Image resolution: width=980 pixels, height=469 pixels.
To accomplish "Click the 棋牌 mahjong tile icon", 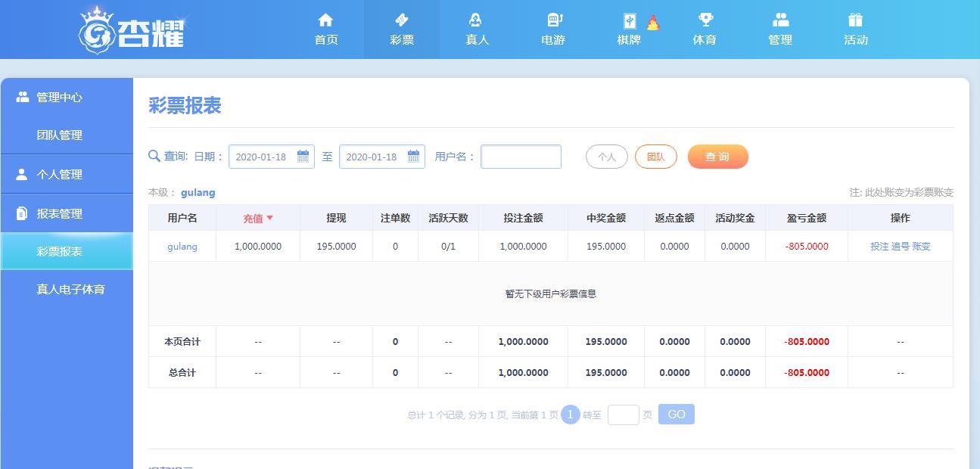I will 630,21.
